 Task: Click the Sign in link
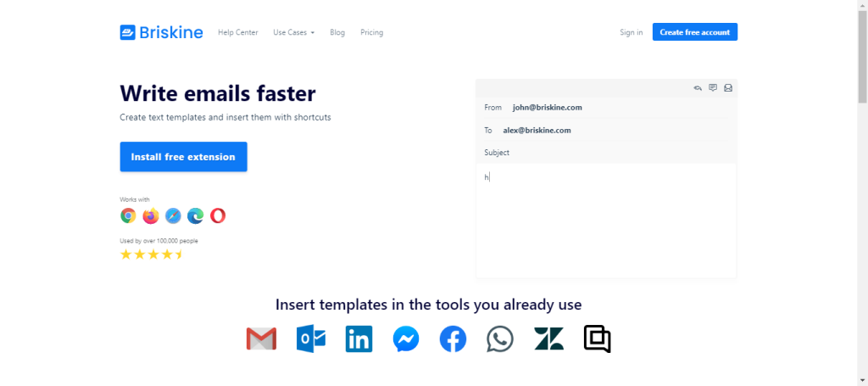[631, 32]
